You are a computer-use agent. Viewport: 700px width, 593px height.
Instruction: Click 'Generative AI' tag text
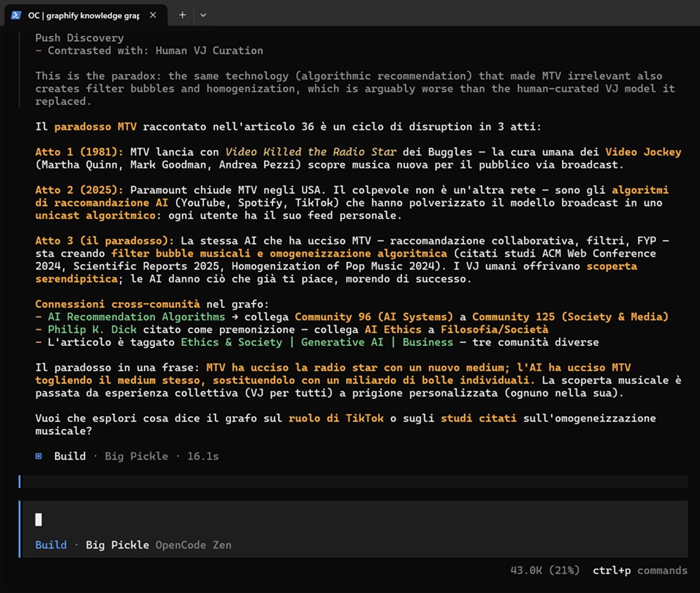pos(342,342)
